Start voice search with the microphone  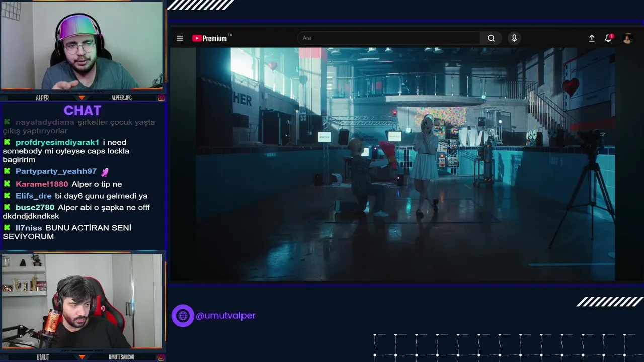tap(514, 38)
